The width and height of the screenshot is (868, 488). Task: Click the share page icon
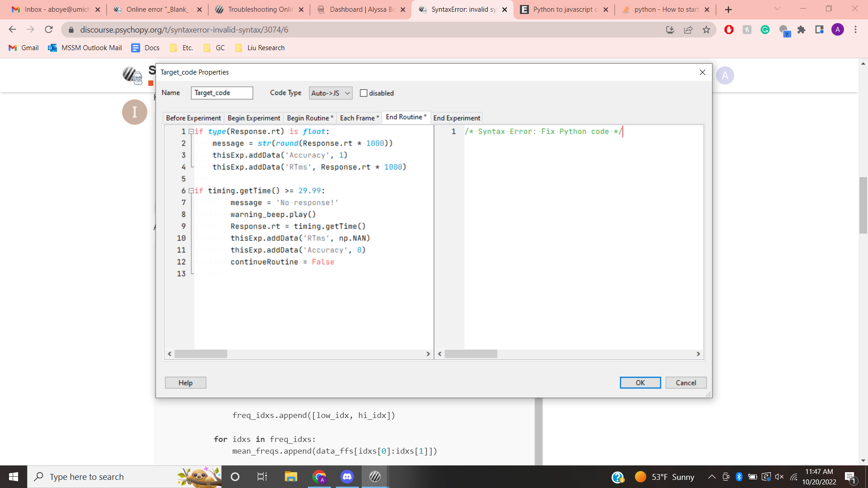click(688, 30)
